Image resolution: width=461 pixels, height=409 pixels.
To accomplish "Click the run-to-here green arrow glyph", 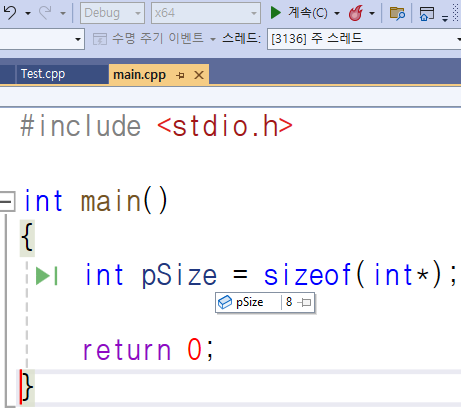I will pyautogui.click(x=46, y=276).
